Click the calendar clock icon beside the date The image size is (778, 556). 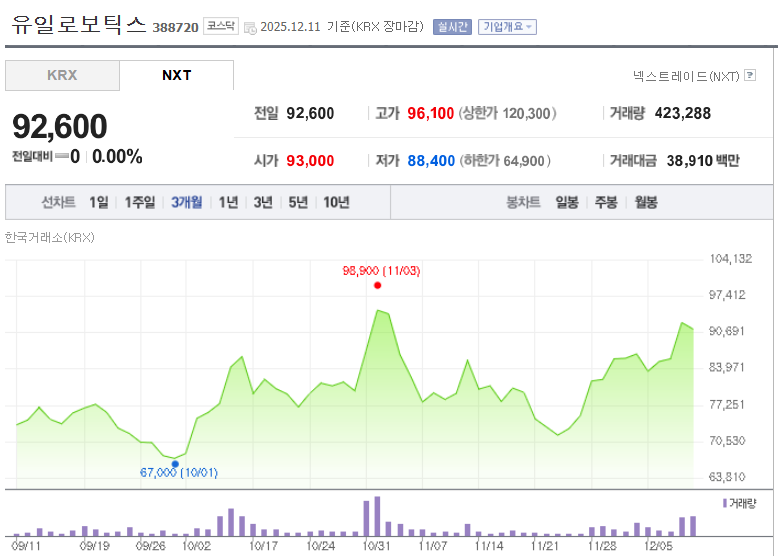251,28
